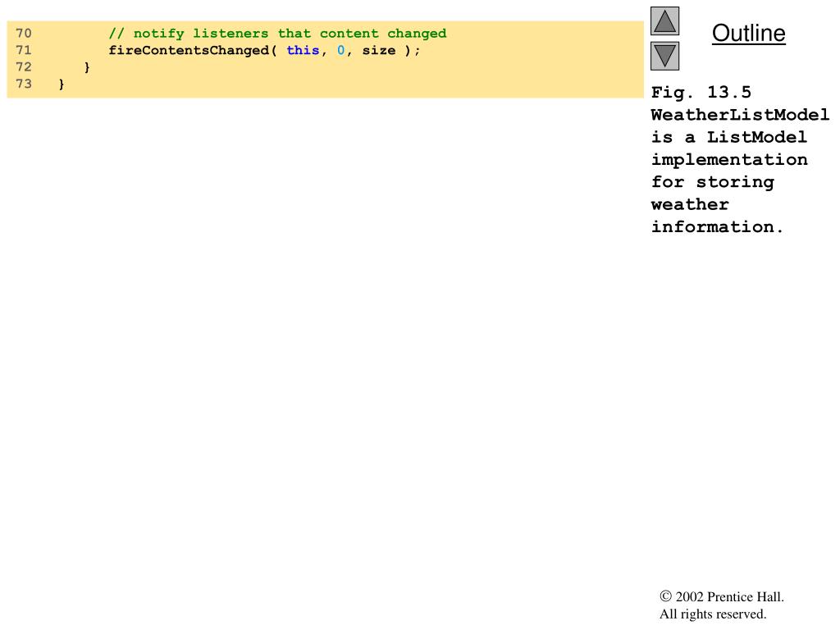This screenshot has width=840, height=630.
Task: Click the down triangle navigation button
Action: coord(664,57)
